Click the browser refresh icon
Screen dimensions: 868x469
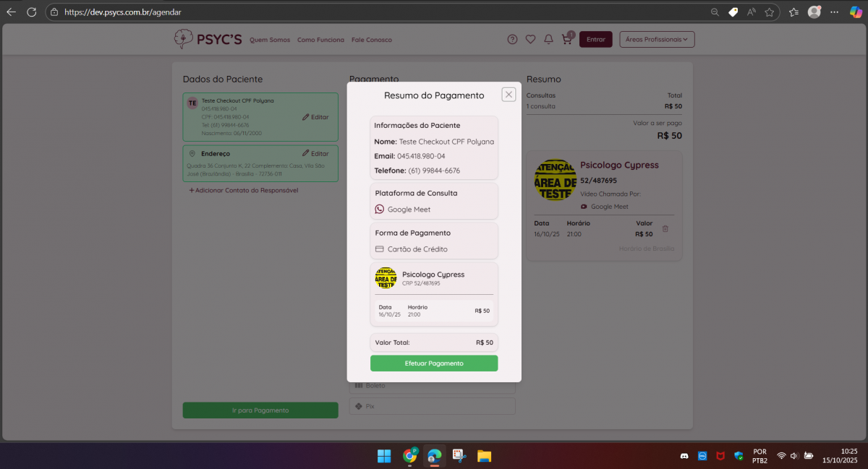31,12
